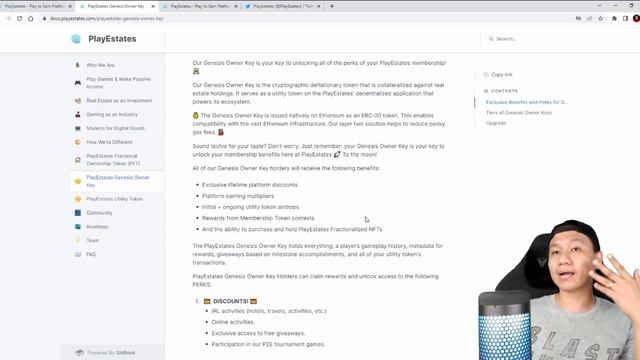The height and width of the screenshot is (360, 640).
Task: Click the Genesis Owner Key coin icon
Action: pyautogui.click(x=78, y=181)
